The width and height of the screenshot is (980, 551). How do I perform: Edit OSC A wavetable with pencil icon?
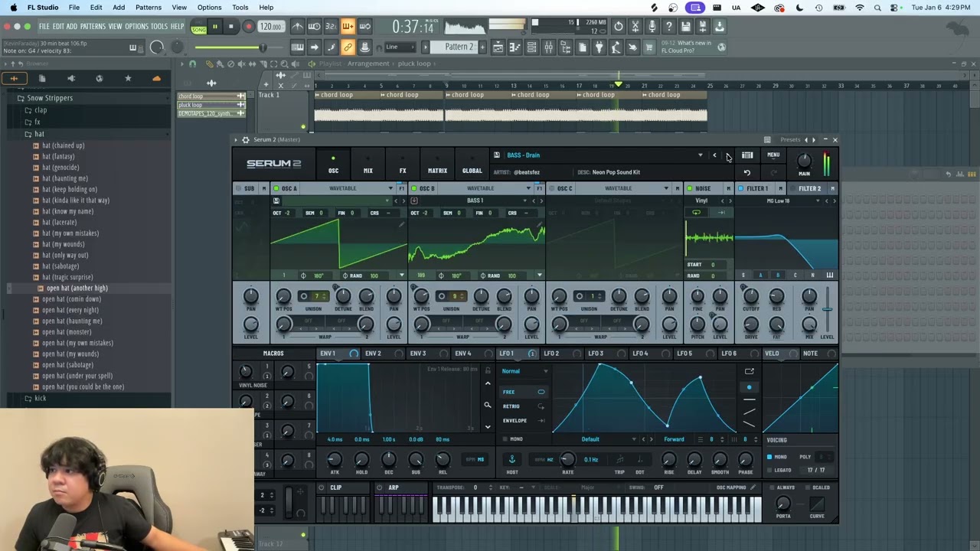point(400,226)
